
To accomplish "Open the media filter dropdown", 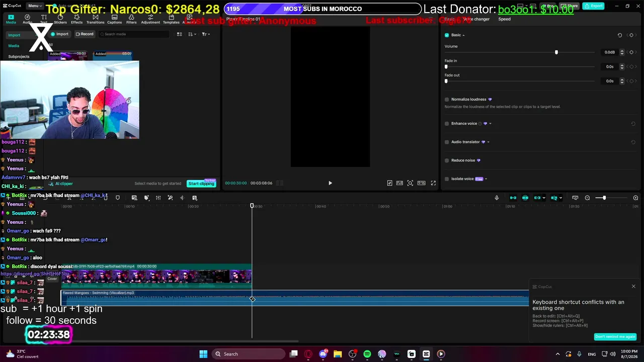I will point(205,34).
